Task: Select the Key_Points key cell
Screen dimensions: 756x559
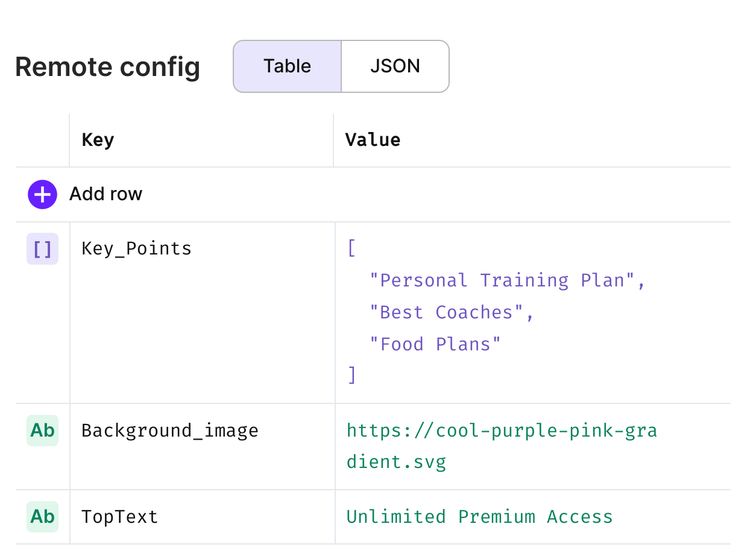Action: coord(202,313)
